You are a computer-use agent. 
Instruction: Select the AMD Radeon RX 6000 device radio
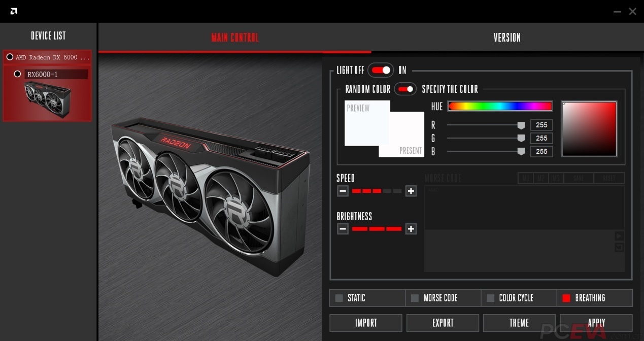pyautogui.click(x=10, y=57)
